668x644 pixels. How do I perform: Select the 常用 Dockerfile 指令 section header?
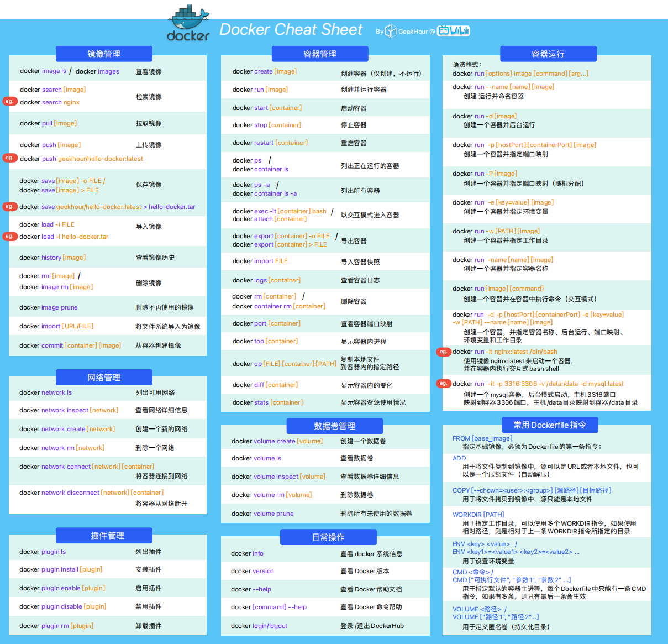click(x=550, y=425)
